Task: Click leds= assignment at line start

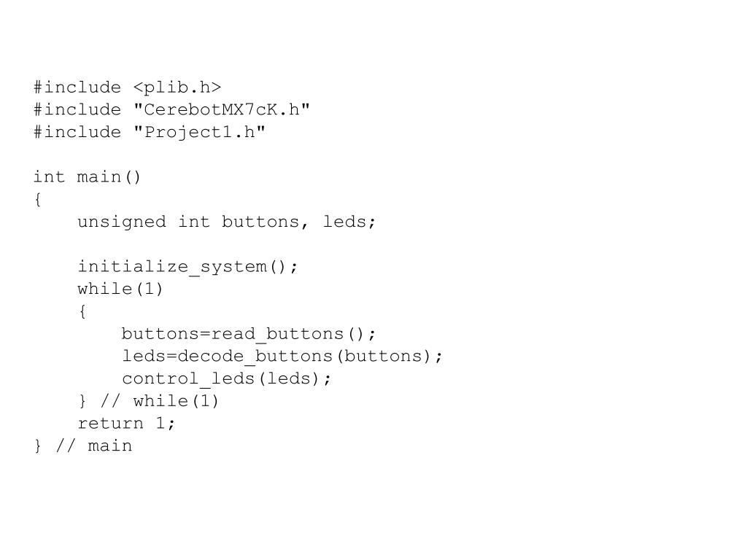Action: [149, 356]
